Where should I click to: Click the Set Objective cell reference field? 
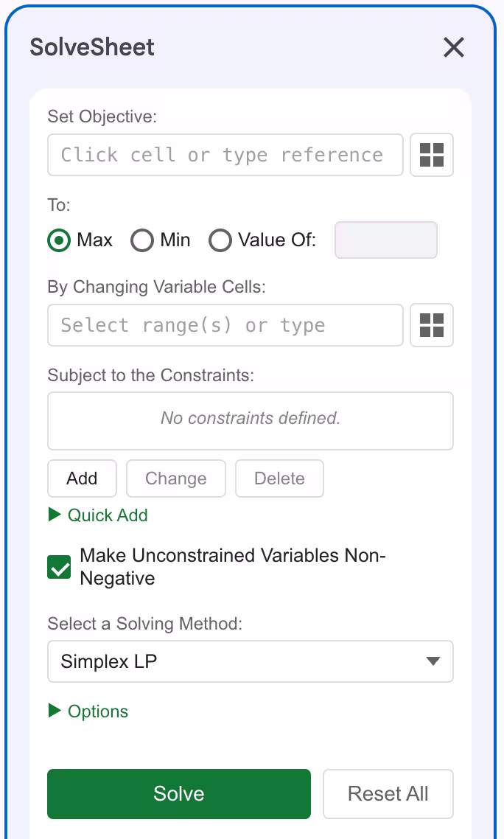(225, 155)
